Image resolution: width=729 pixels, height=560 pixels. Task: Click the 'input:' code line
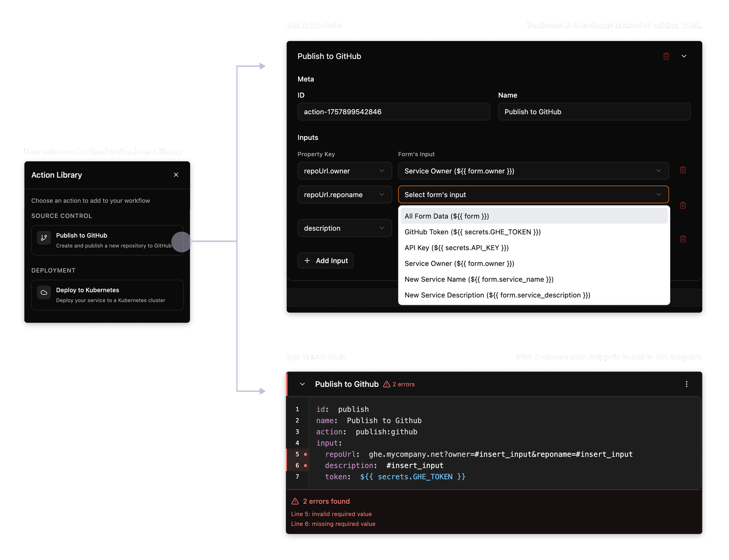[329, 443]
